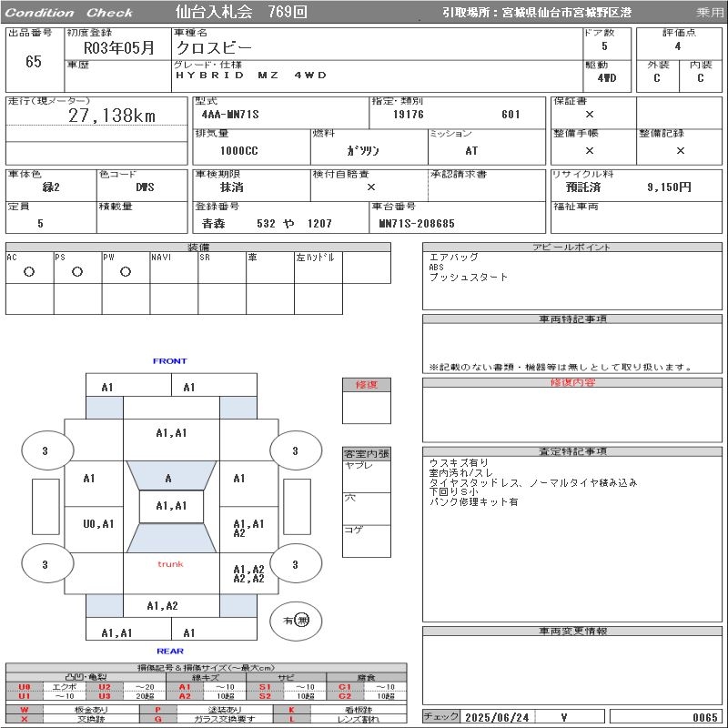Select car name クロスビー
Screen dimensions: 728x728
tap(214, 47)
